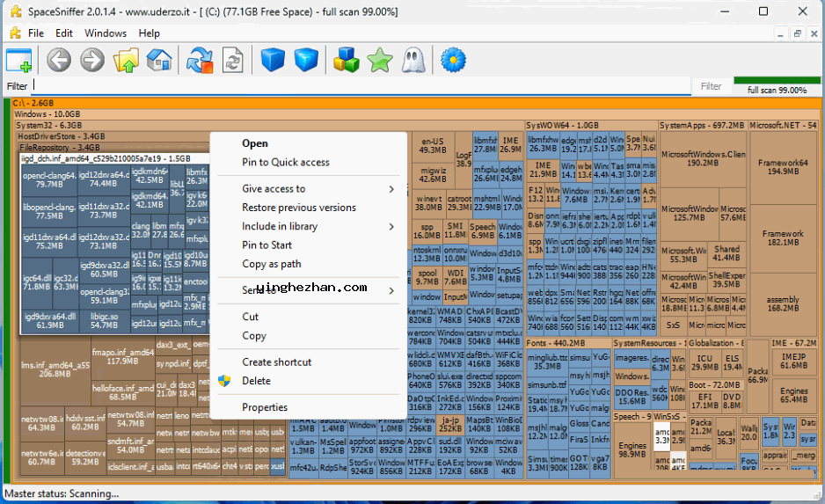The height and width of the screenshot is (504, 825).
Task: Select the detectionve 59.2MB block
Action: point(85,457)
